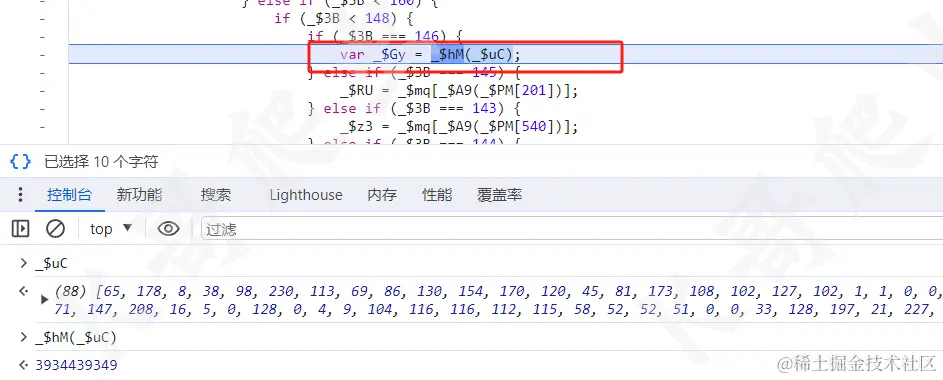
Task: Click the else if (_$3B === 143) line
Action: [414, 109]
